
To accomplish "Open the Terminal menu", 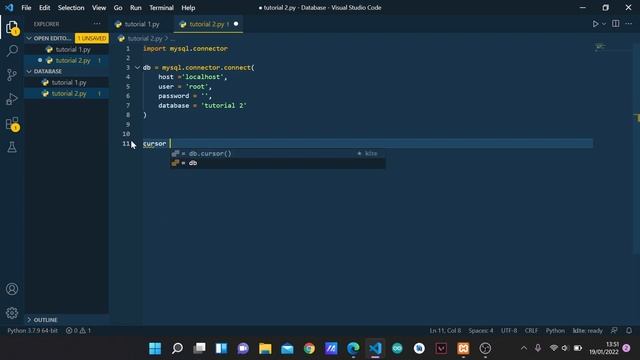I will click(161, 8).
